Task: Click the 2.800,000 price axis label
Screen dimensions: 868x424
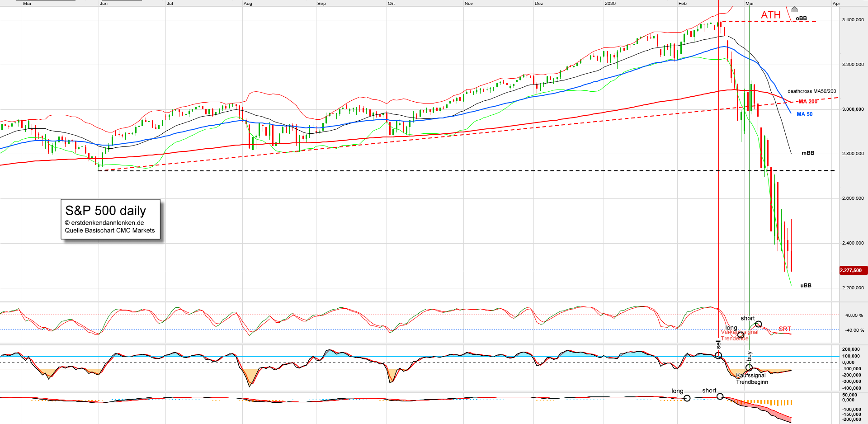Action: click(853, 154)
